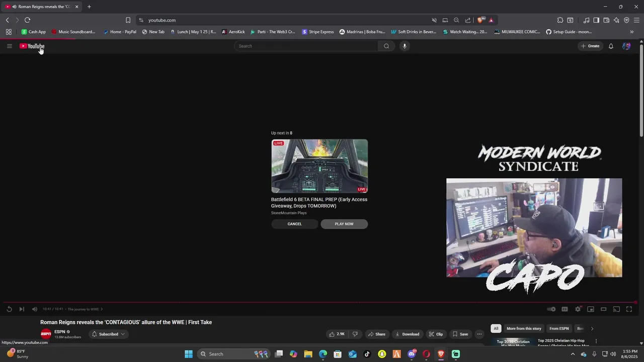This screenshot has width=644, height=362.
Task: Open the browser main hamburger menu
Action: [x=636, y=20]
